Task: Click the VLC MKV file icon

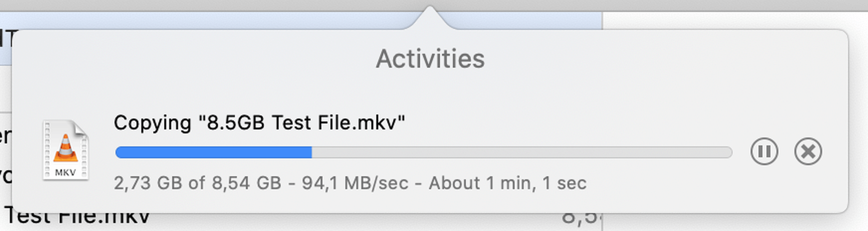Action: tap(66, 150)
